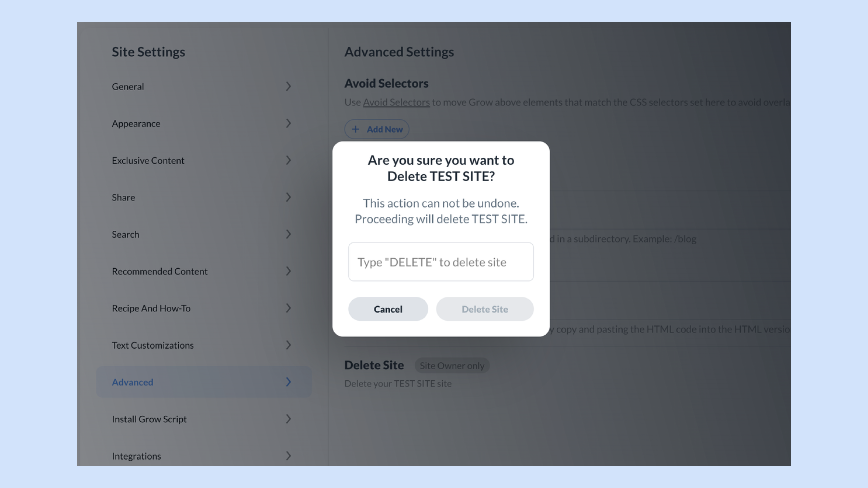This screenshot has width=868, height=488.
Task: Click the plus icon in Add New
Action: pos(355,129)
